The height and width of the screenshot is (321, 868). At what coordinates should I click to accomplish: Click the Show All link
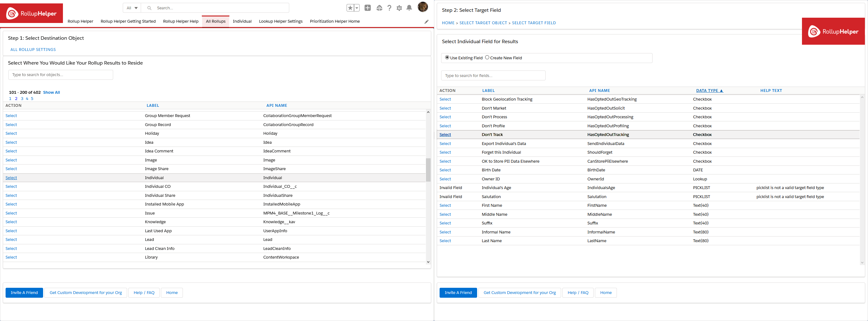51,93
